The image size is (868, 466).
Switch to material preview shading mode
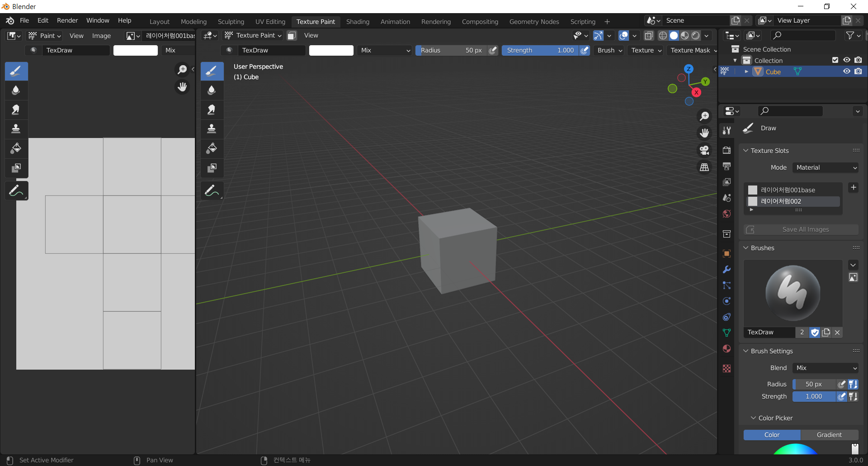tap(685, 35)
